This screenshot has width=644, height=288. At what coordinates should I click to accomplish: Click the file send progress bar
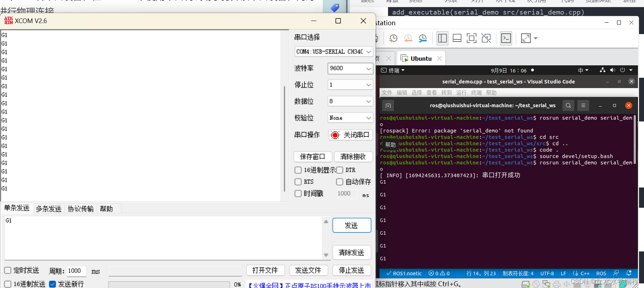tap(169, 284)
